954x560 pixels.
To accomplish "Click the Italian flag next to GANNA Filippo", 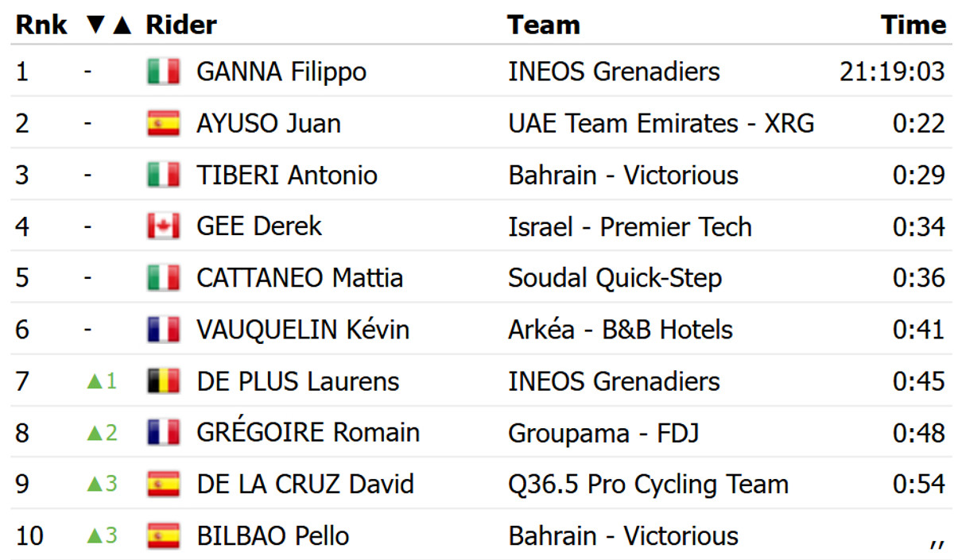I will click(163, 72).
